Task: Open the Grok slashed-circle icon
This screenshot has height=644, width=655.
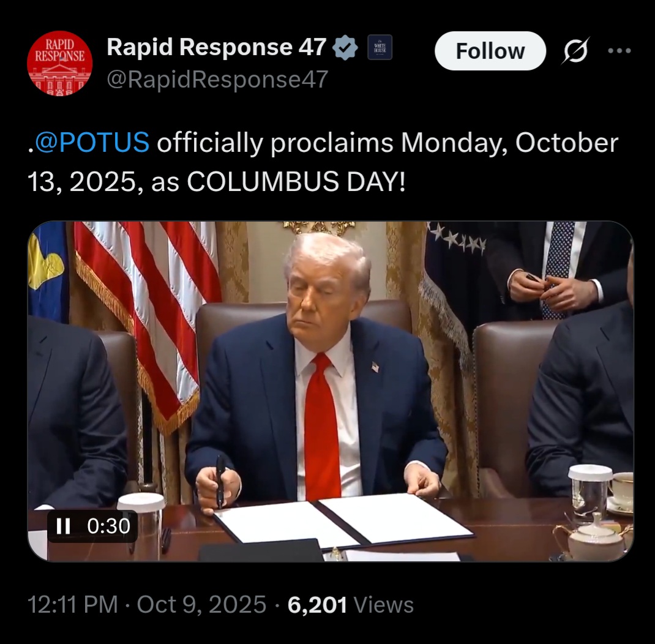Action: pos(575,51)
